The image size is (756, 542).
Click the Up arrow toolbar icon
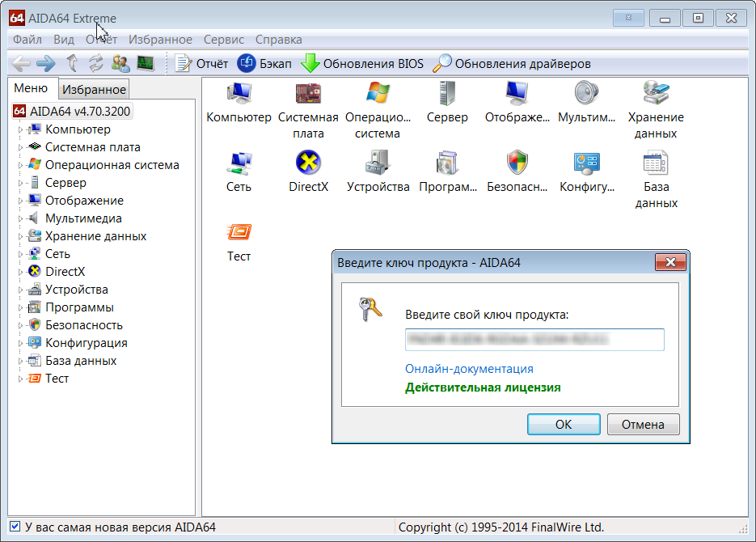click(x=72, y=64)
